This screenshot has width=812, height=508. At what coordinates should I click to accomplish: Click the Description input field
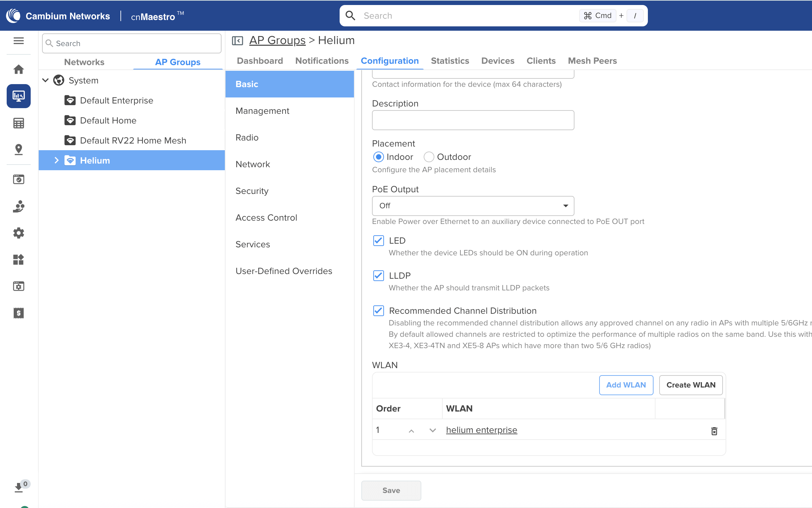click(x=473, y=120)
